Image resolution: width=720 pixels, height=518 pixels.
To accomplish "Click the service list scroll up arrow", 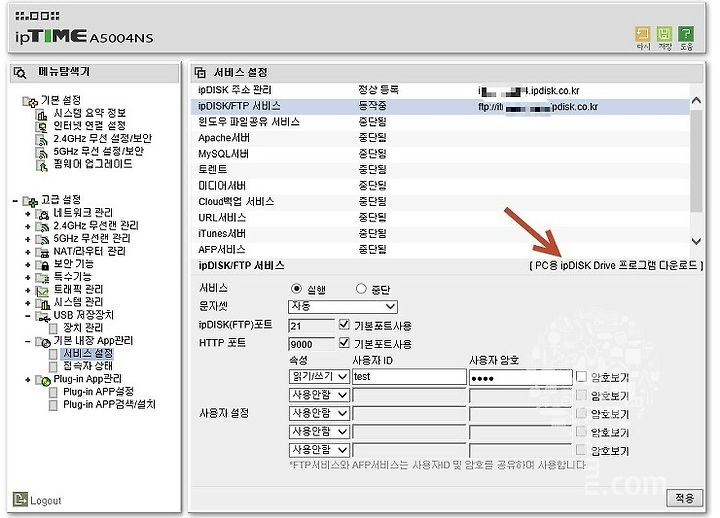I will [x=696, y=100].
